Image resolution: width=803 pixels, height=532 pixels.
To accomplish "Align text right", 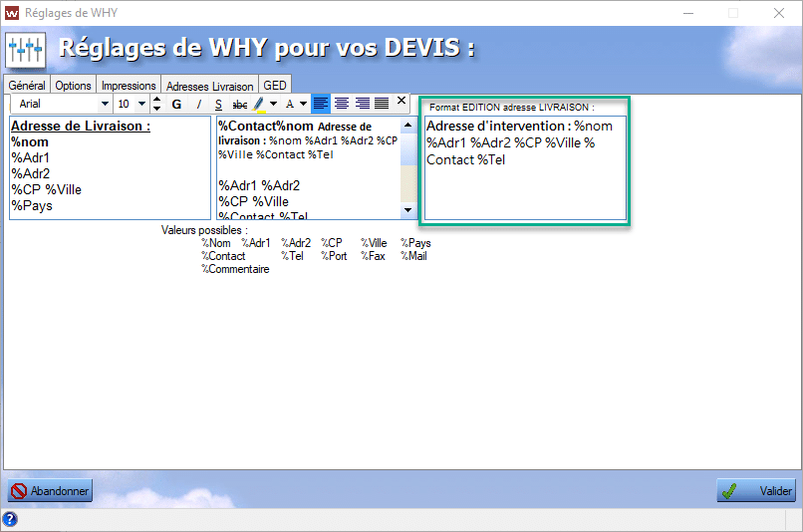I will pyautogui.click(x=362, y=103).
